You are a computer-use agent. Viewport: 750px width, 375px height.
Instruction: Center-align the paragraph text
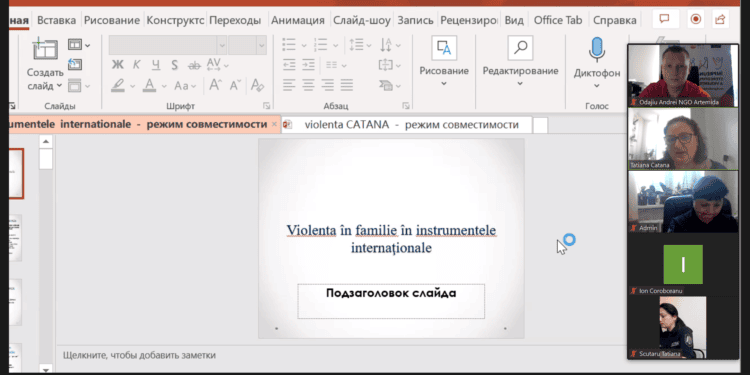[308, 85]
